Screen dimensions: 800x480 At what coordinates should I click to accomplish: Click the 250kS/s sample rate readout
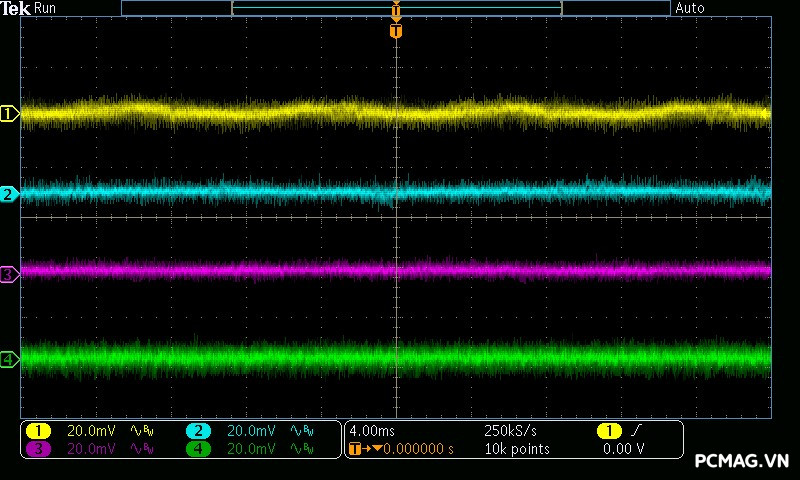click(510, 431)
